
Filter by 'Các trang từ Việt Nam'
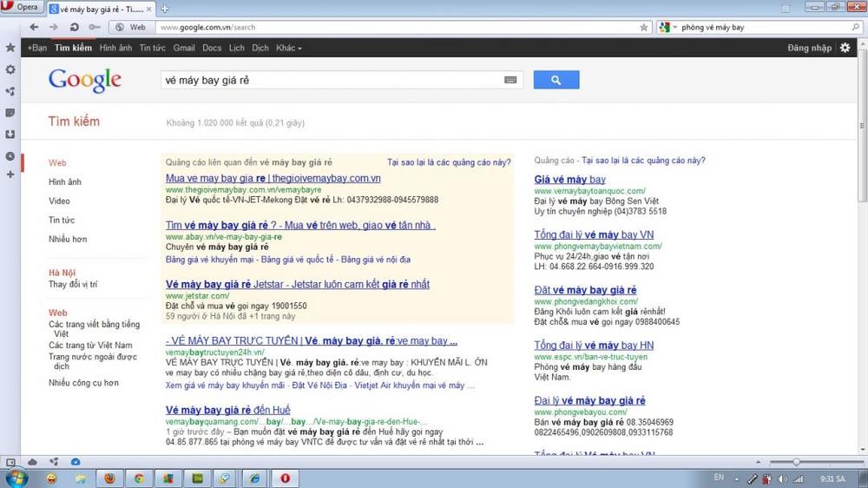coord(90,345)
